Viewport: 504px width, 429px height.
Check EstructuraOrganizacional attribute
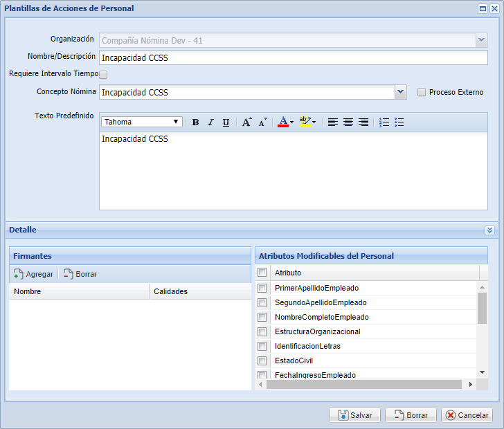pyautogui.click(x=262, y=331)
